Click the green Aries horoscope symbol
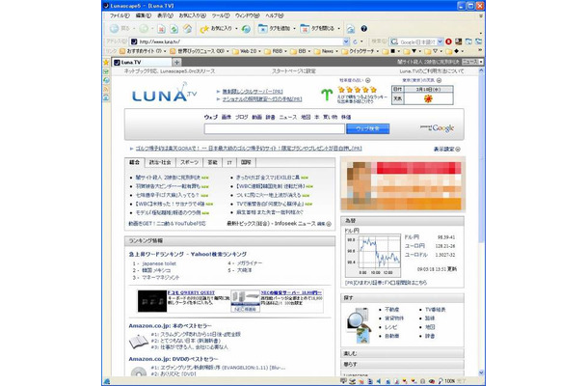This screenshot has height=386, width=588. 327,95
